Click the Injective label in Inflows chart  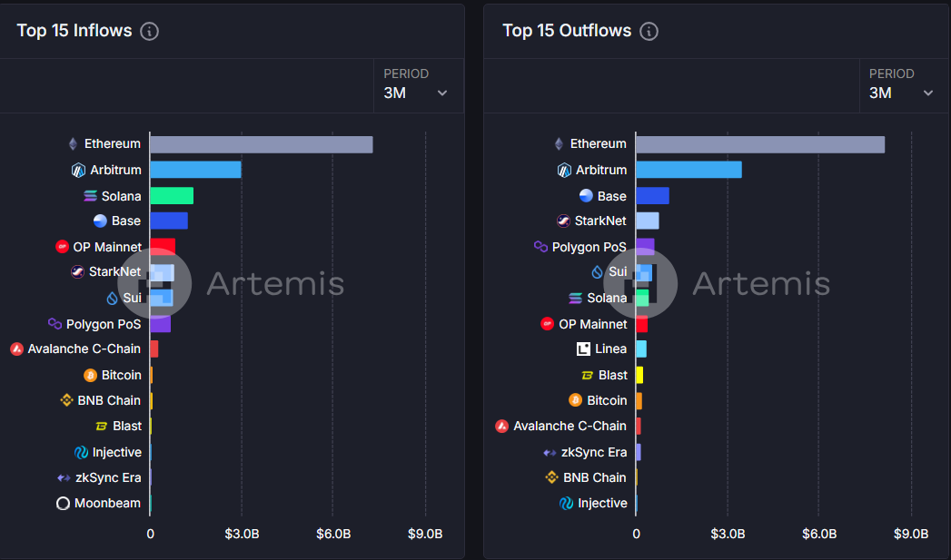coord(117,452)
